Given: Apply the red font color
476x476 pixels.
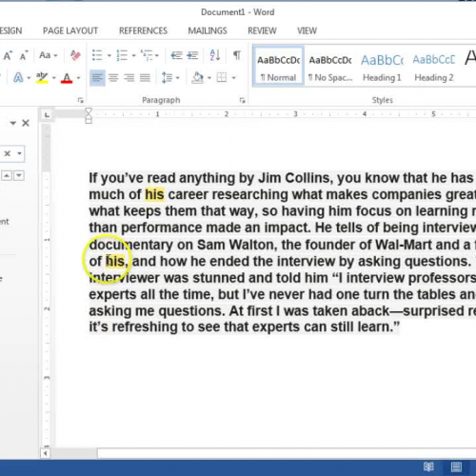Looking at the screenshot, I should (x=67, y=78).
